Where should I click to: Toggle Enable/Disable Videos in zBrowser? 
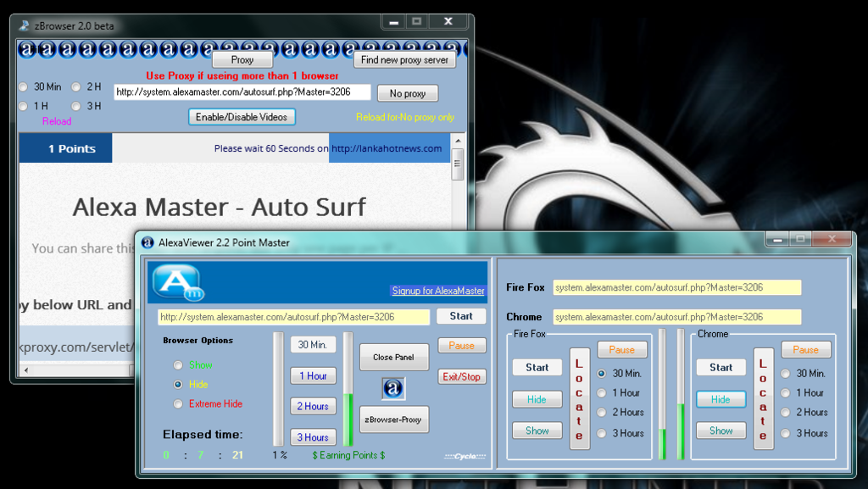point(242,117)
